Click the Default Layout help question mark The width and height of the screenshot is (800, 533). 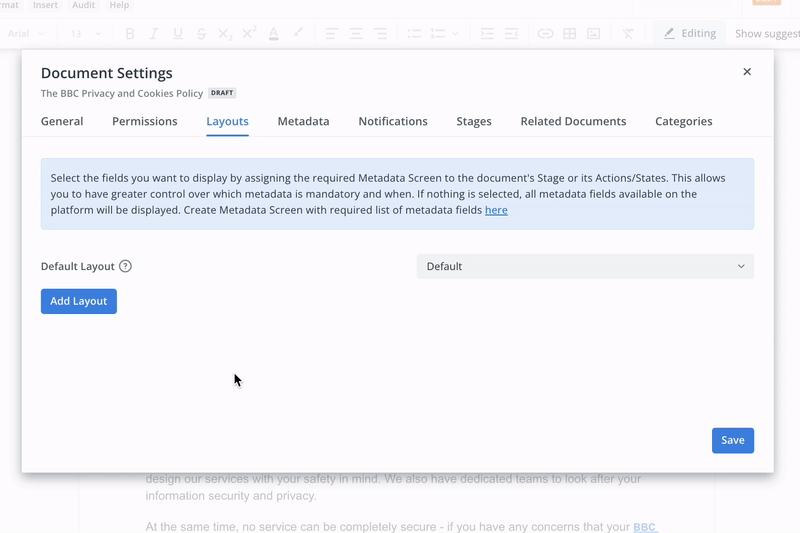click(125, 267)
